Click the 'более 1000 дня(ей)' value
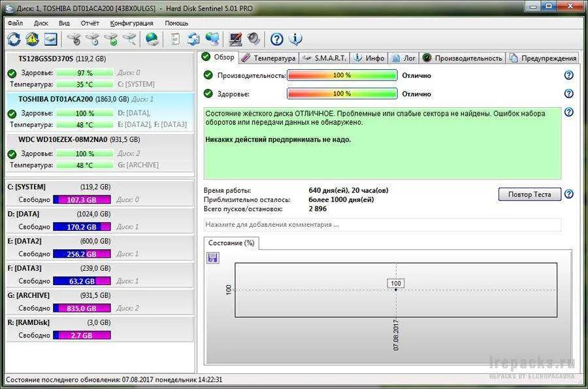 pyautogui.click(x=341, y=199)
